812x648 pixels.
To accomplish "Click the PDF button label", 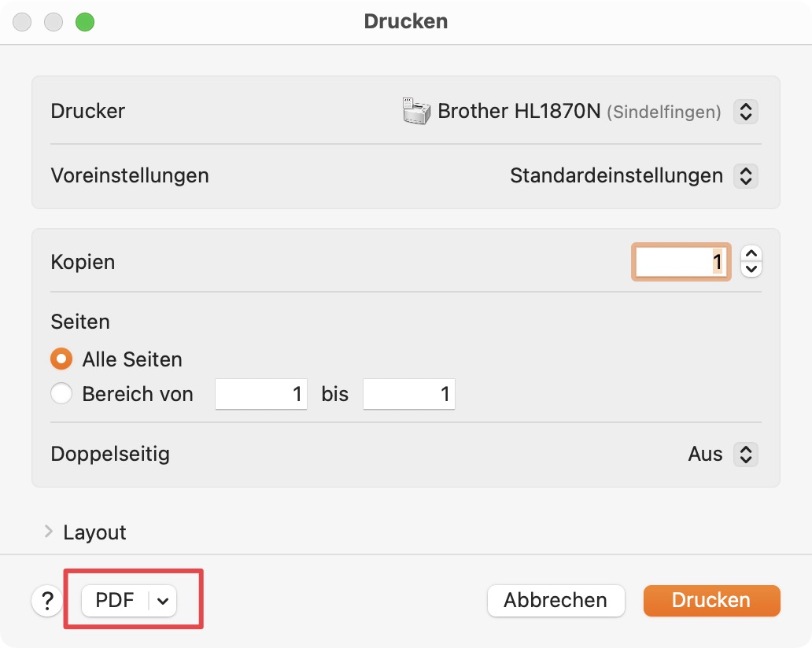I will [115, 600].
